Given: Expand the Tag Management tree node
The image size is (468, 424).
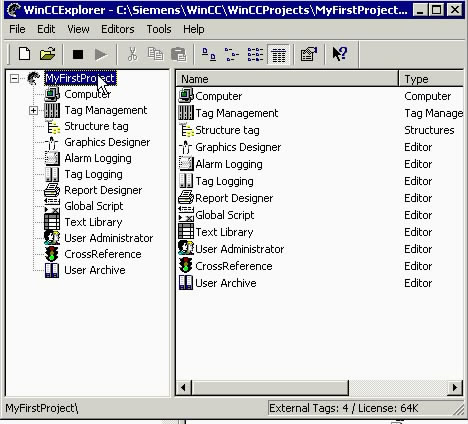Looking at the screenshot, I should tap(33, 110).
